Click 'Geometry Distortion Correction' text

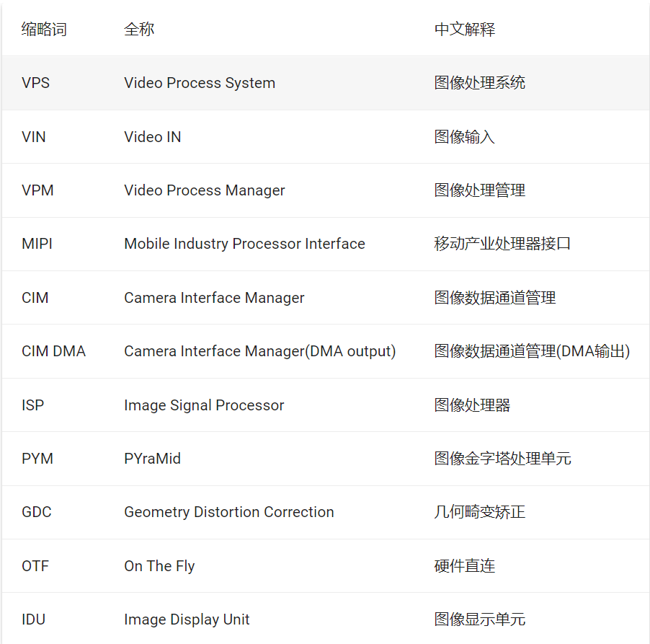(x=229, y=512)
